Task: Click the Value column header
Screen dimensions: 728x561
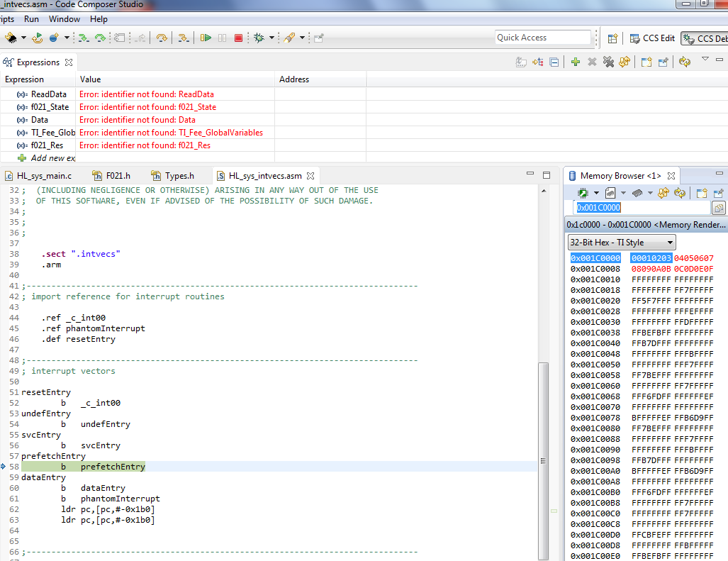Action: 175,79
